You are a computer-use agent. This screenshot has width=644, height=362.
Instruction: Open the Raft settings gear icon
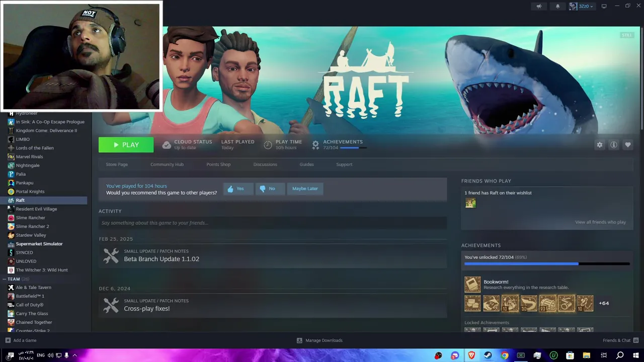pos(600,145)
